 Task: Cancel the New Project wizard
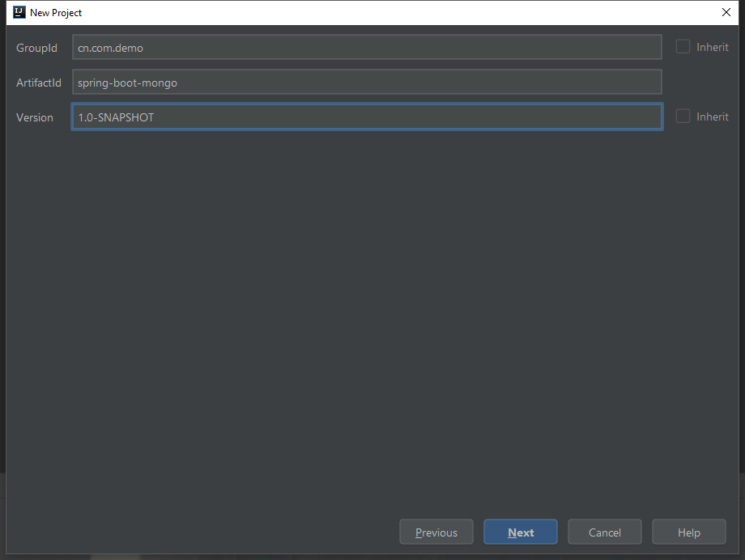604,532
